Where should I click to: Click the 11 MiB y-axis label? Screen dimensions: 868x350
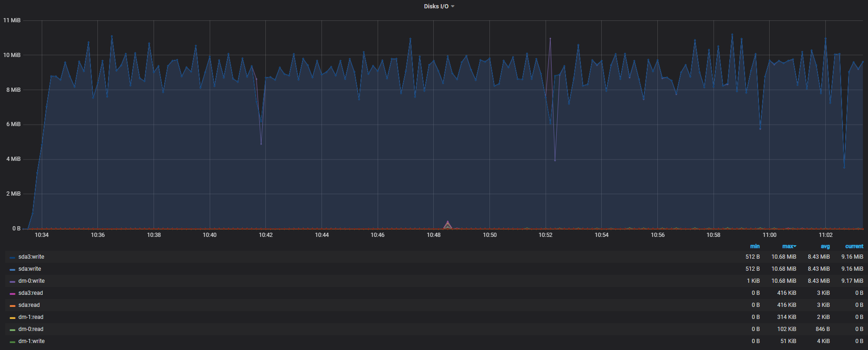[x=12, y=20]
